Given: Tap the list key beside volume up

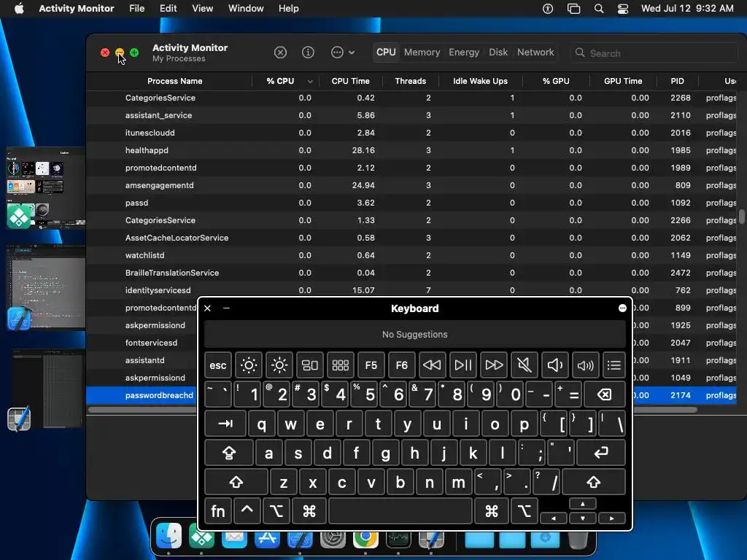Looking at the screenshot, I should coord(614,365).
